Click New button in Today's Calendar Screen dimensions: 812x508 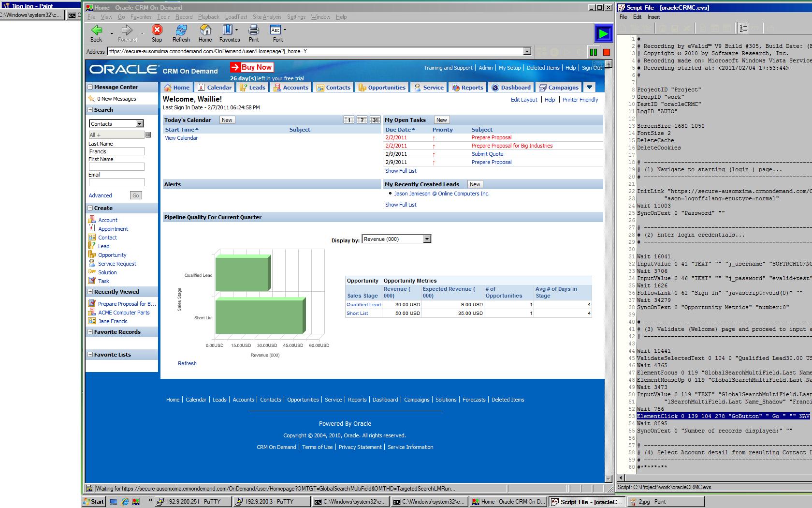[227, 120]
